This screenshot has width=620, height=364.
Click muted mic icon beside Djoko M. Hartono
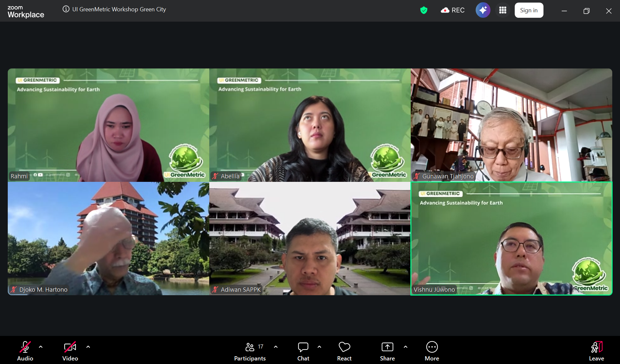pos(14,289)
